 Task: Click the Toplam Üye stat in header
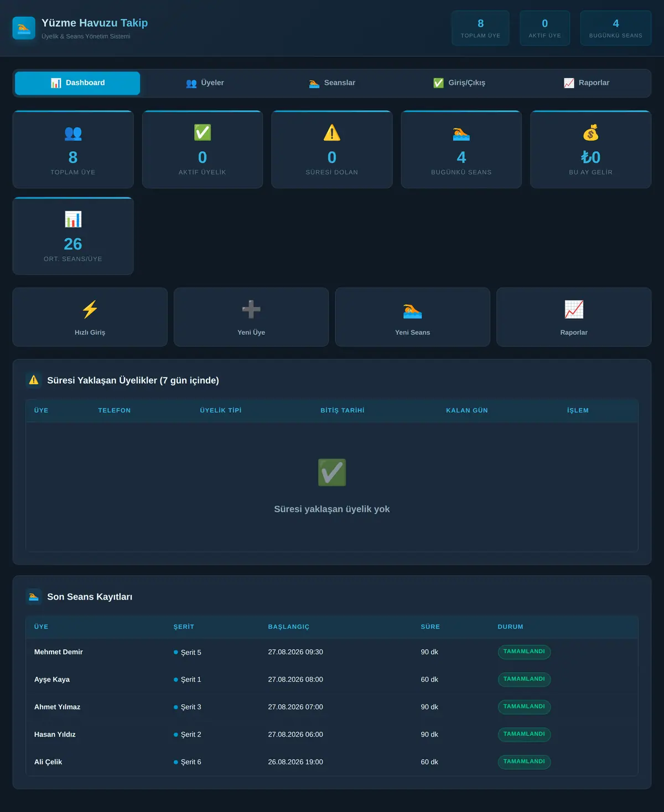point(480,28)
